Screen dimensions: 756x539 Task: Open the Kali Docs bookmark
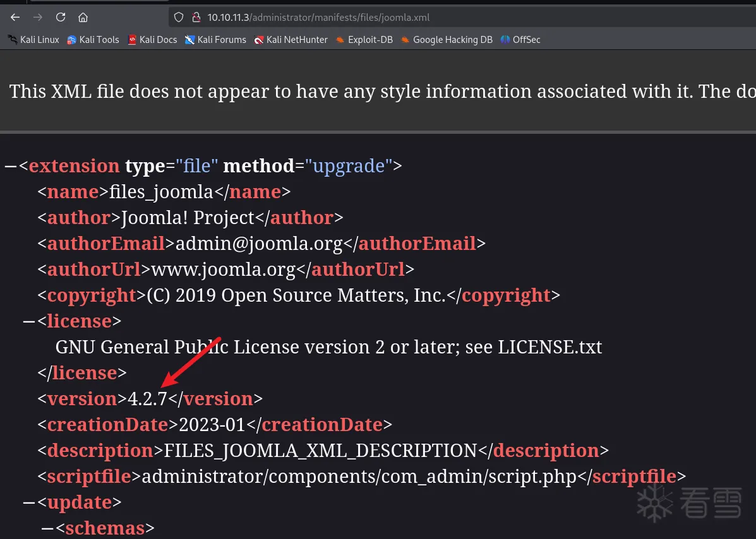coord(152,40)
